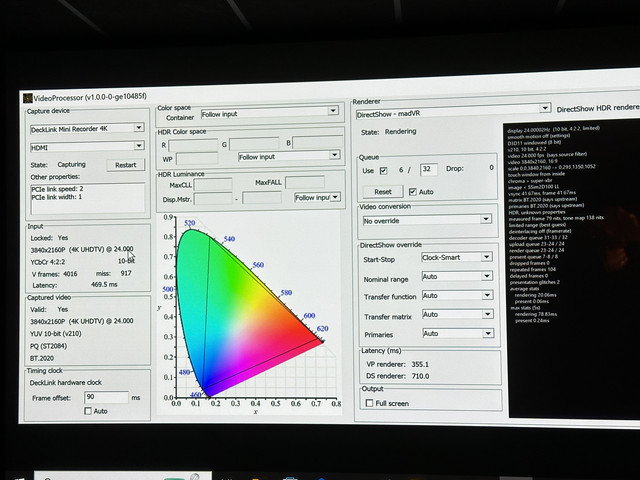Toggle the Queue Use checkbox
The height and width of the screenshot is (480, 640).
(x=383, y=171)
